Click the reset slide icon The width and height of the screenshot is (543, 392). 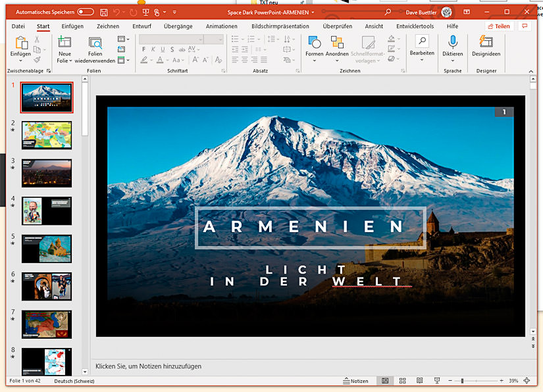point(121,49)
